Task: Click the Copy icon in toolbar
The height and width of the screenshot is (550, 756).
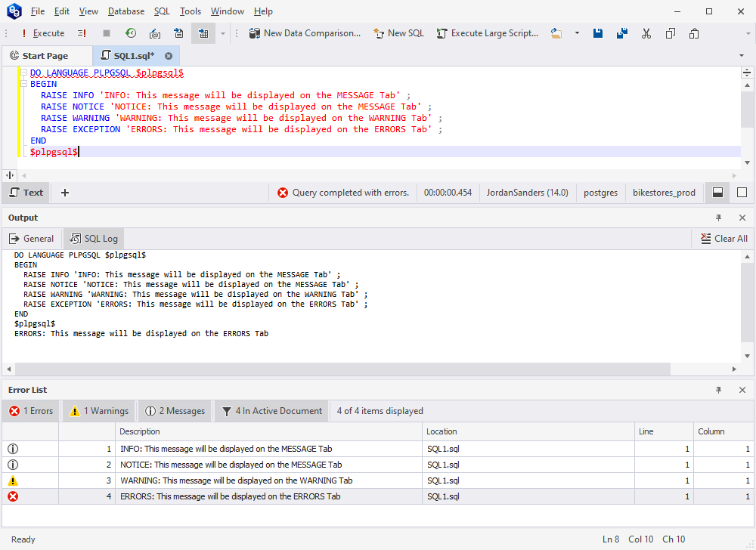Action: point(670,33)
